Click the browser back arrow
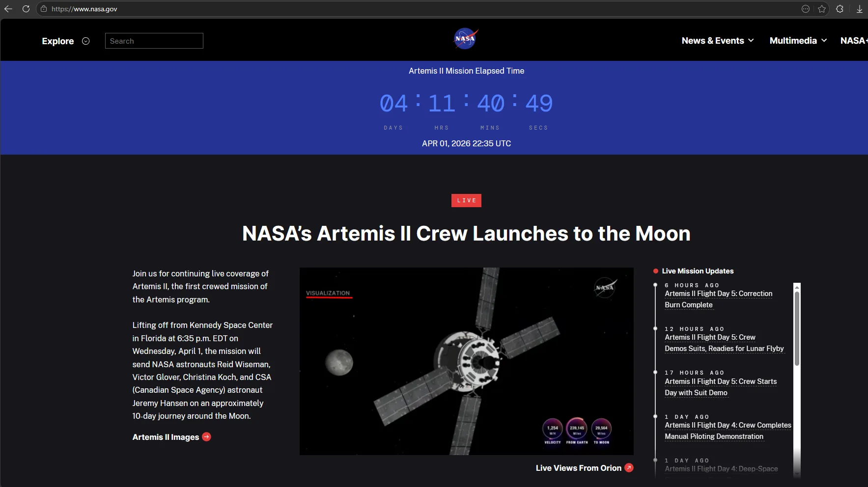Screen dimensions: 868x487 pos(8,9)
